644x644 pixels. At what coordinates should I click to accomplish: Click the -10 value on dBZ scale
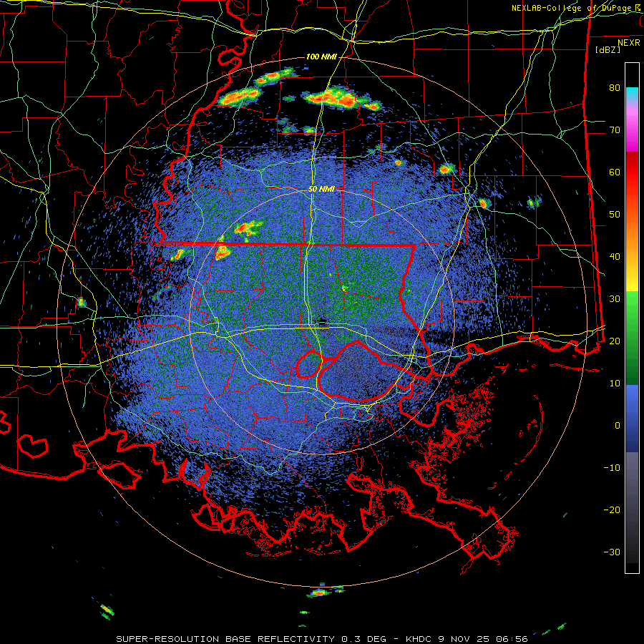pyautogui.click(x=612, y=468)
